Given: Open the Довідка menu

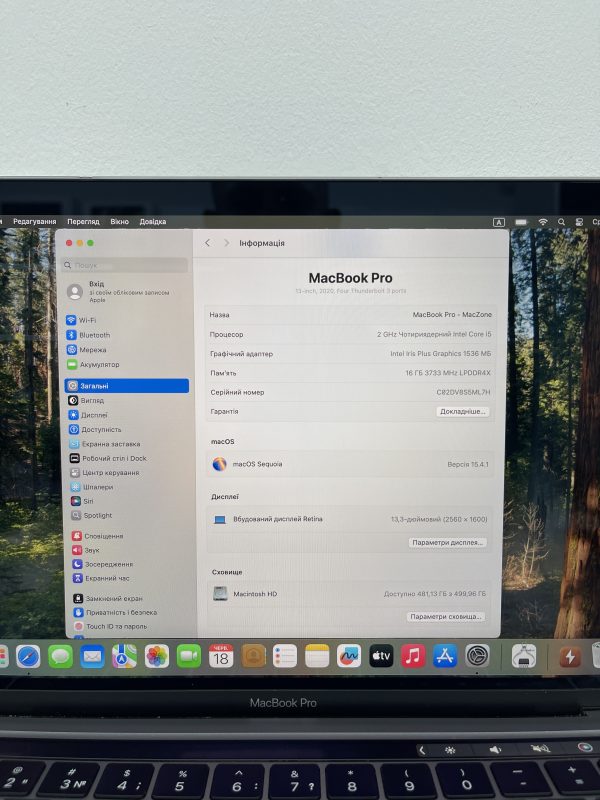Looking at the screenshot, I should tap(153, 221).
